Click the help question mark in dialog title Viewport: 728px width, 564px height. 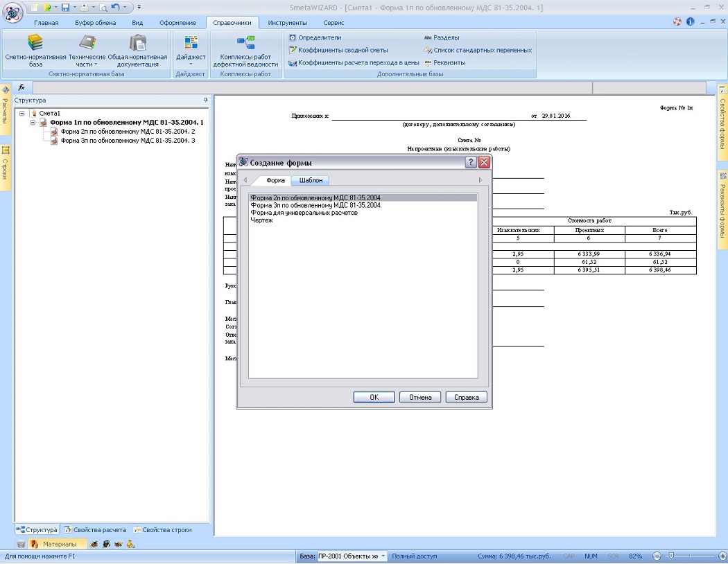pyautogui.click(x=471, y=162)
